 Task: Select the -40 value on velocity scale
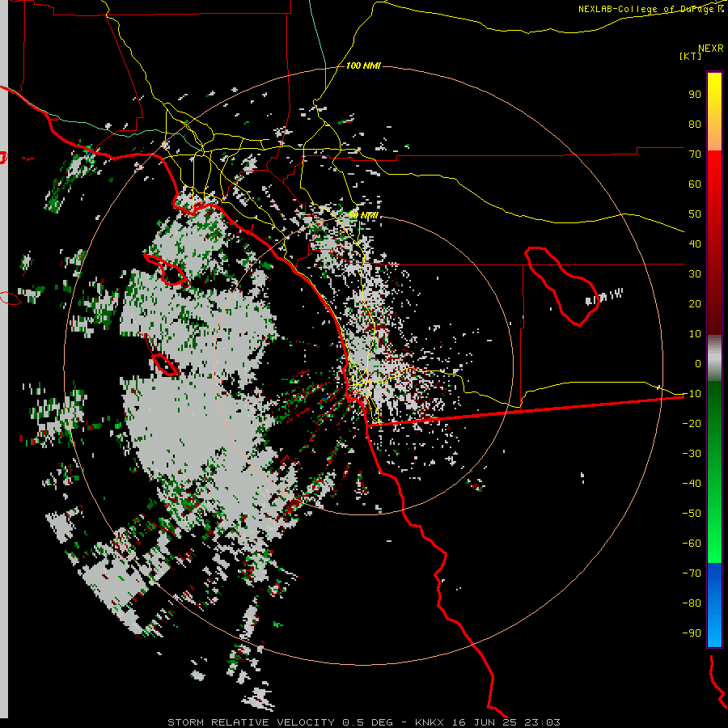[x=692, y=484]
